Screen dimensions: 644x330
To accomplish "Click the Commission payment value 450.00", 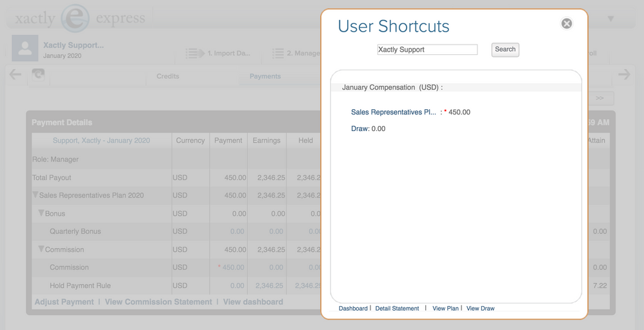I will pos(234,267).
